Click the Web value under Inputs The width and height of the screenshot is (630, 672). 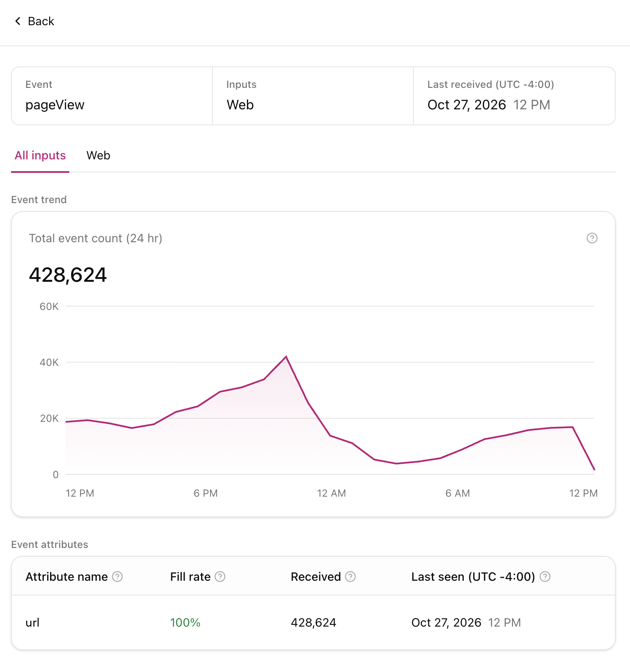240,105
